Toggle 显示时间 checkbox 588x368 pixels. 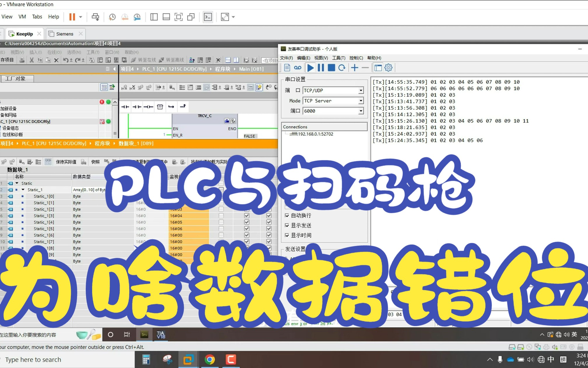(287, 235)
